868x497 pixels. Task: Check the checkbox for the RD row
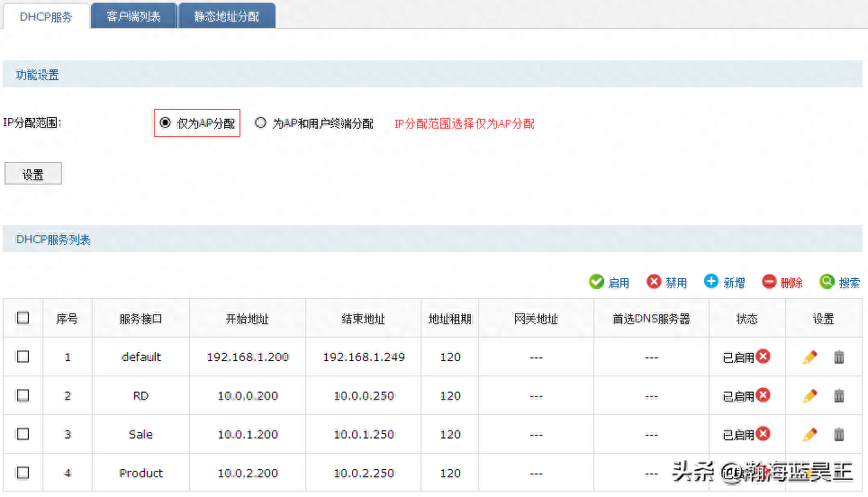23,395
